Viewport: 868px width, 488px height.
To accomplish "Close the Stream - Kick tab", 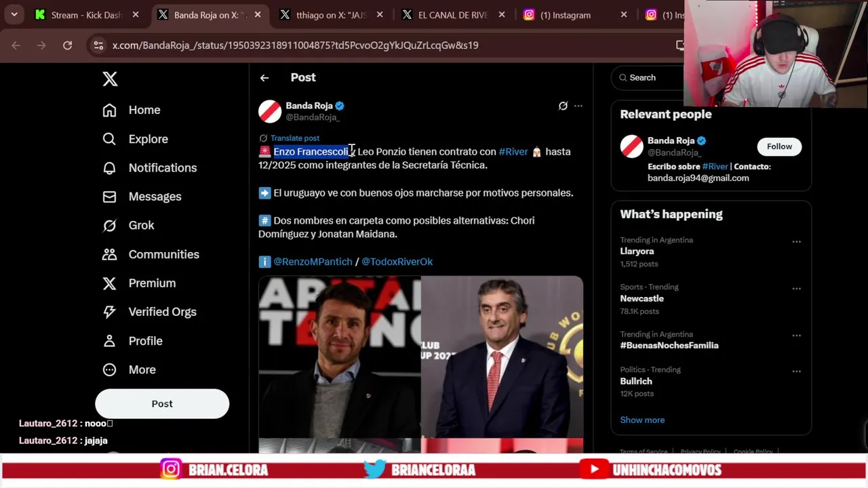I will click(136, 15).
